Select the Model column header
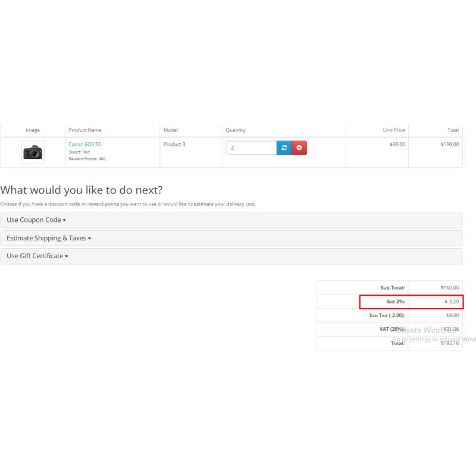This screenshot has width=476, height=476. [171, 130]
